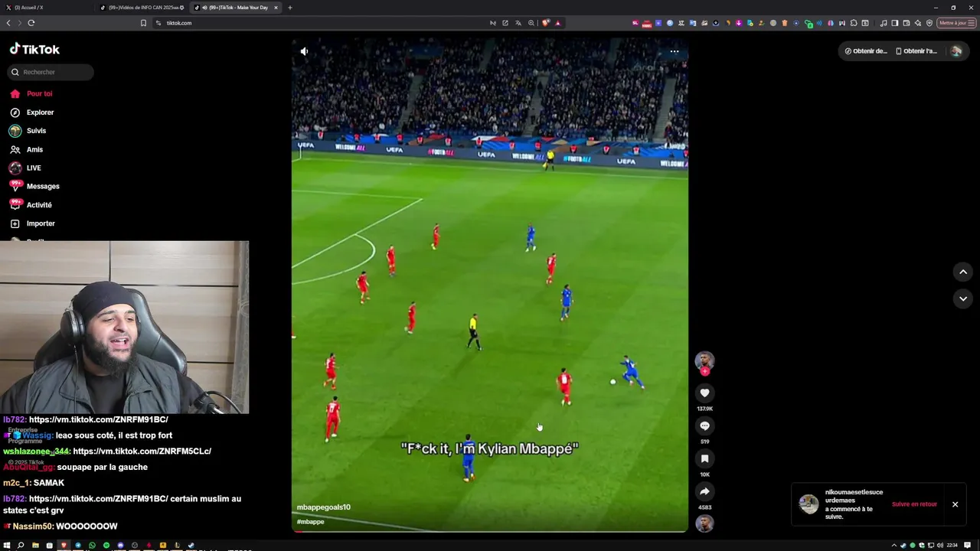This screenshot has height=551, width=980.
Task: Click the Mettre à jour update button
Action: click(x=956, y=23)
